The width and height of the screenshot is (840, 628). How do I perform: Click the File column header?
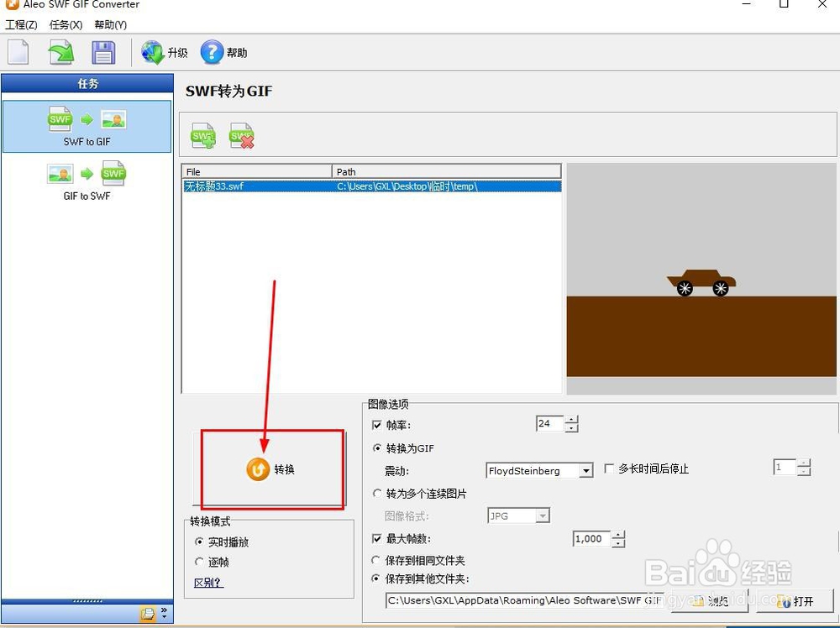click(257, 171)
